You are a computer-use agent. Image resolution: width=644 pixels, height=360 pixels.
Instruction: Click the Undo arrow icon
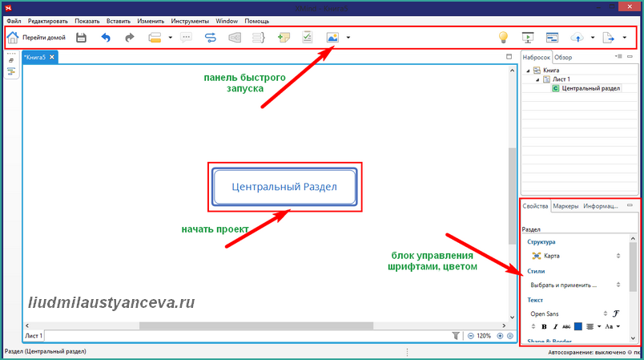click(x=106, y=38)
